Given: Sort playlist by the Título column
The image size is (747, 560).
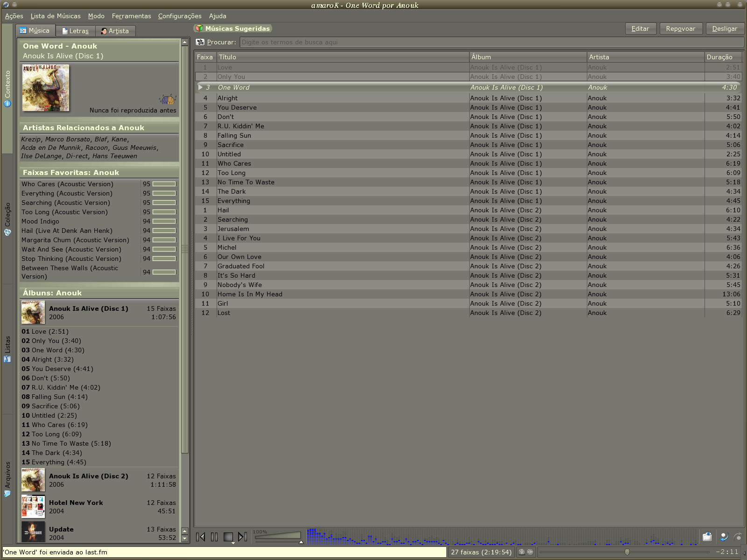Looking at the screenshot, I should (343, 57).
